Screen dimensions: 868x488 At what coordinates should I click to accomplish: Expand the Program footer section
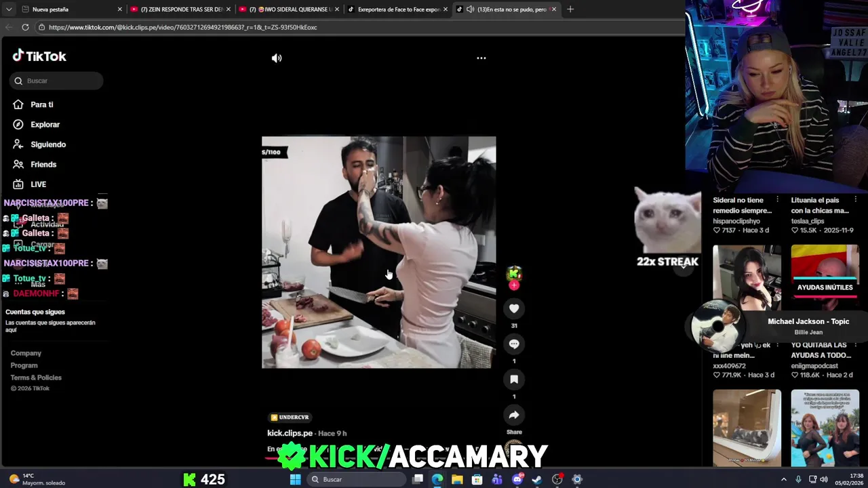(x=24, y=365)
